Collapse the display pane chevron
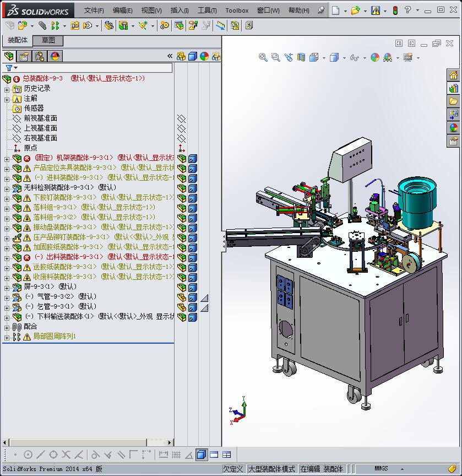462x476 pixels. 170,56
